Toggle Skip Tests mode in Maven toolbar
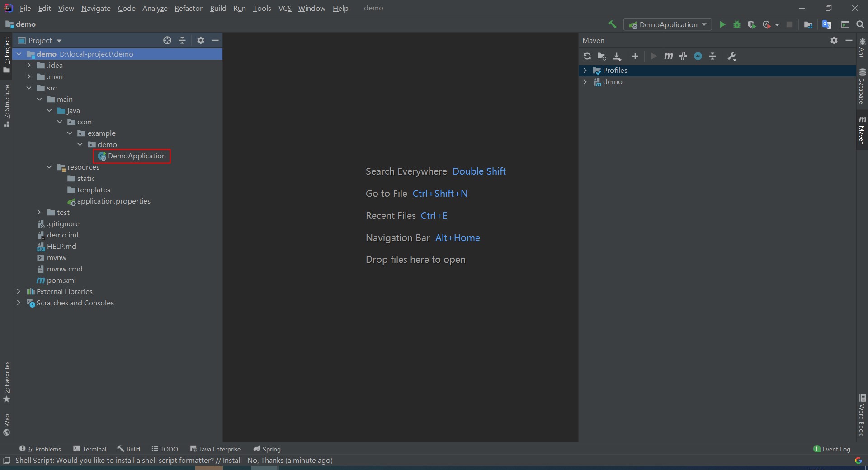This screenshot has height=470, width=868. click(x=698, y=56)
